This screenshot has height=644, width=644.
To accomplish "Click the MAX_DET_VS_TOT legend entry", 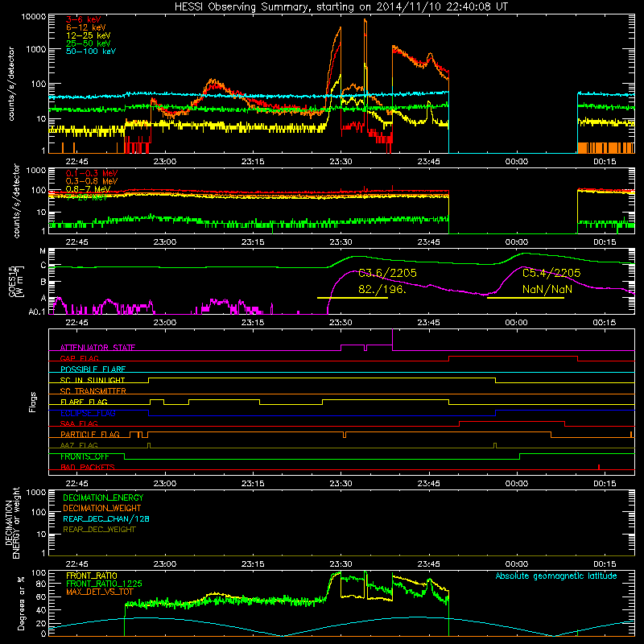I will pyautogui.click(x=100, y=592).
